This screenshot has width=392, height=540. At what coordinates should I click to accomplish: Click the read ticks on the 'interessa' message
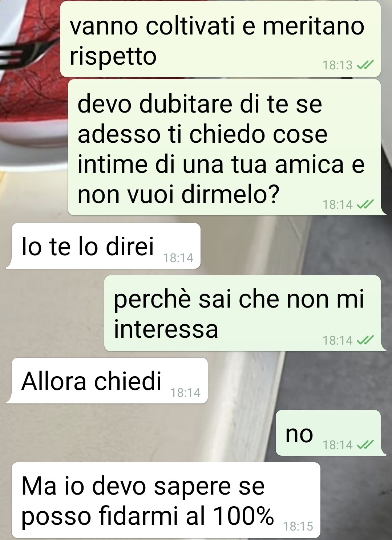(x=365, y=341)
